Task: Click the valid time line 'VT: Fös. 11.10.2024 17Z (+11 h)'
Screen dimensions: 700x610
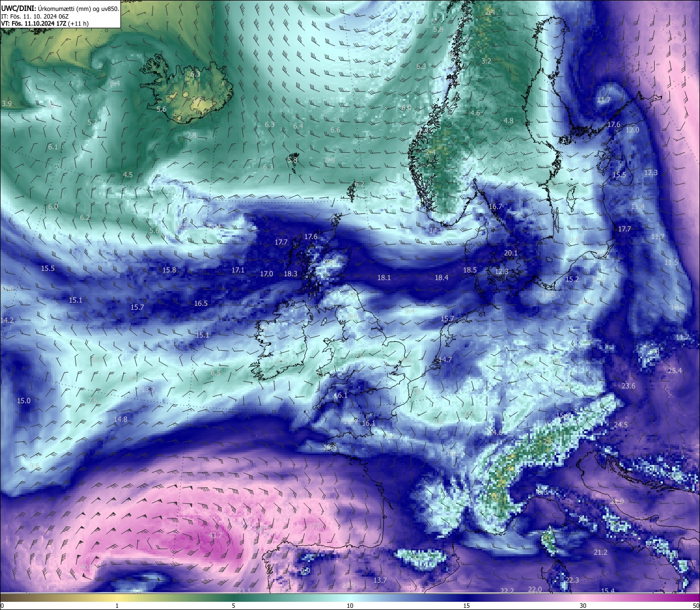Action: (45, 24)
